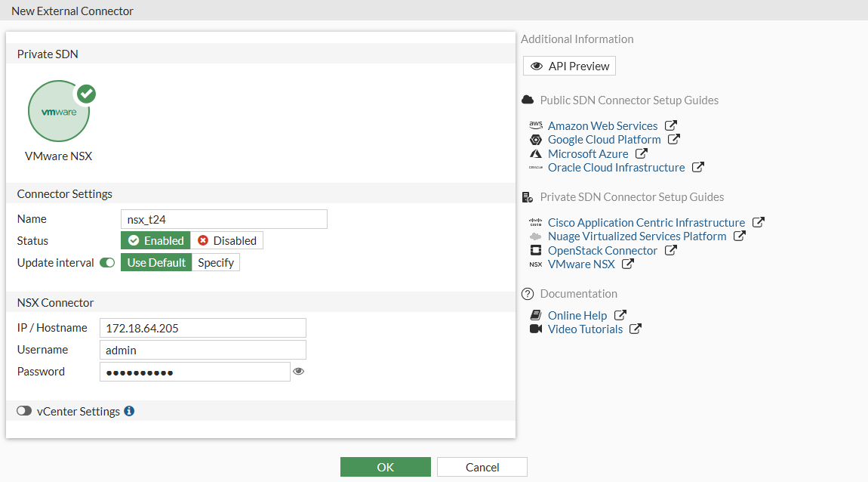
Task: Click the 'New External Connector' title text
Action: tap(72, 11)
